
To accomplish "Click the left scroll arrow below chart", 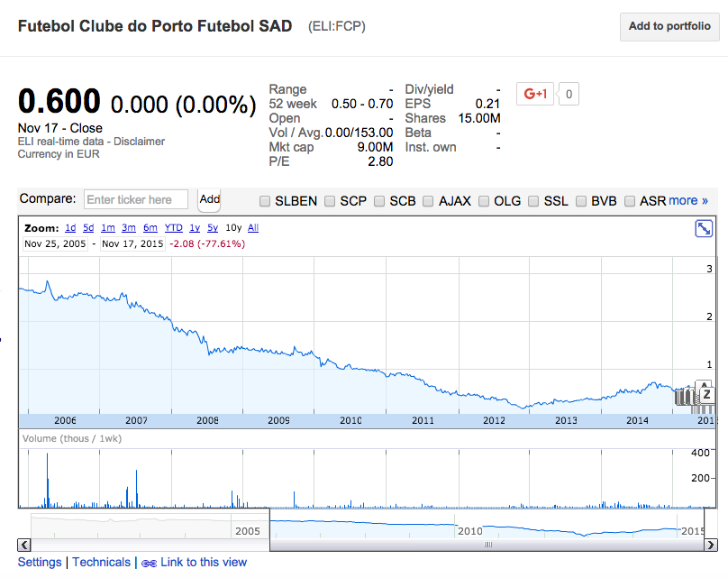I will [24, 545].
